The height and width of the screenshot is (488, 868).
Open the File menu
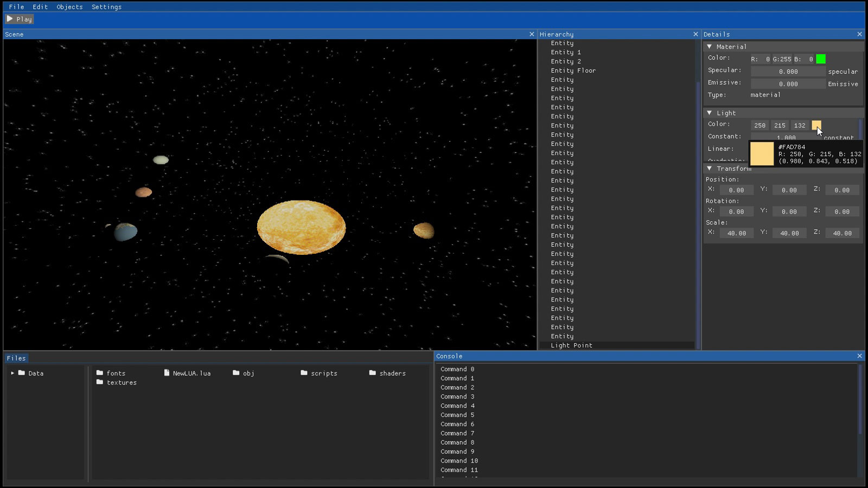coord(16,7)
